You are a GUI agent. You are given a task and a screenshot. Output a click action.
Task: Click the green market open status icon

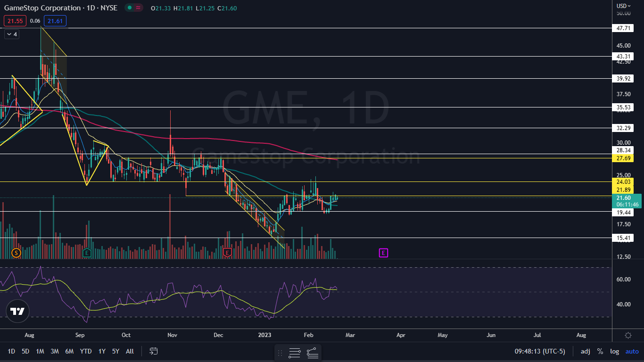click(129, 8)
